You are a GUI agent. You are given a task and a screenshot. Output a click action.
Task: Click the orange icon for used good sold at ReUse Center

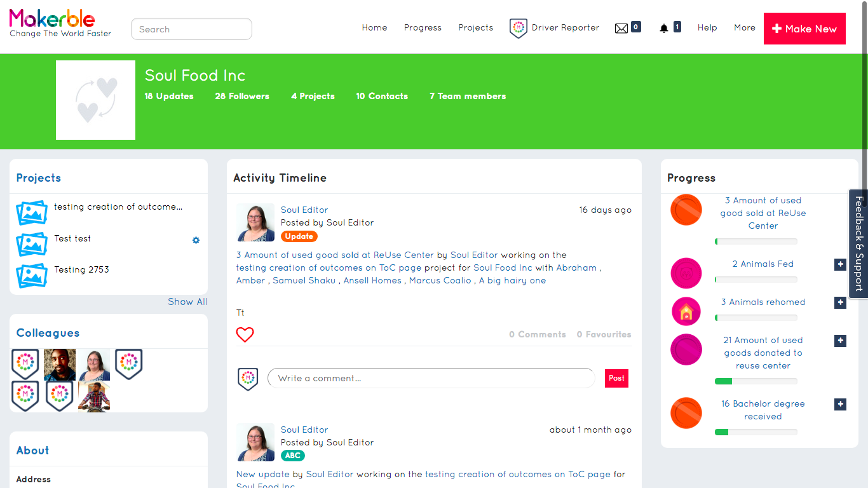(x=686, y=210)
